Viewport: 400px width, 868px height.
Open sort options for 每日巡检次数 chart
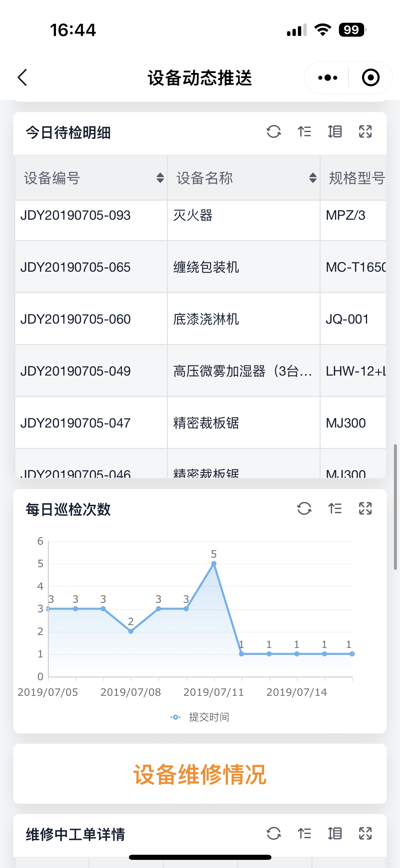click(x=335, y=509)
